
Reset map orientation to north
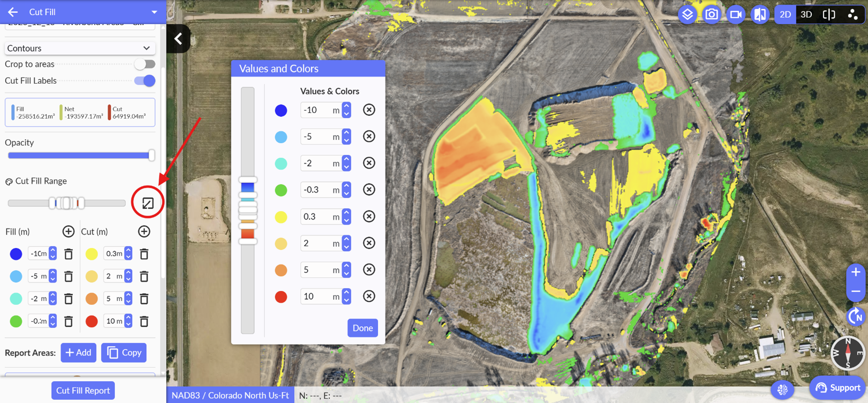[x=856, y=316]
